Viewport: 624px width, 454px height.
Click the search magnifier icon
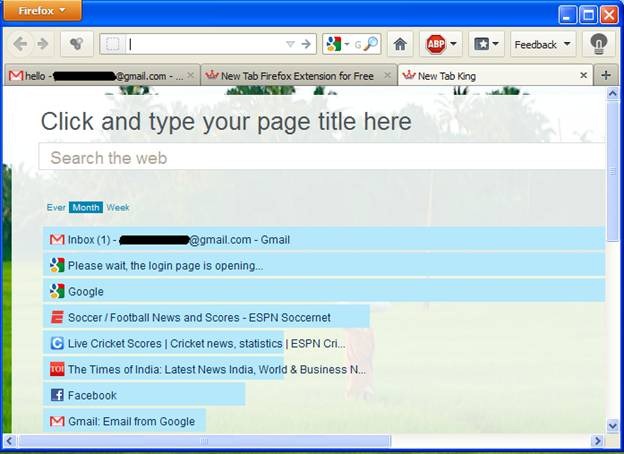[x=372, y=44]
